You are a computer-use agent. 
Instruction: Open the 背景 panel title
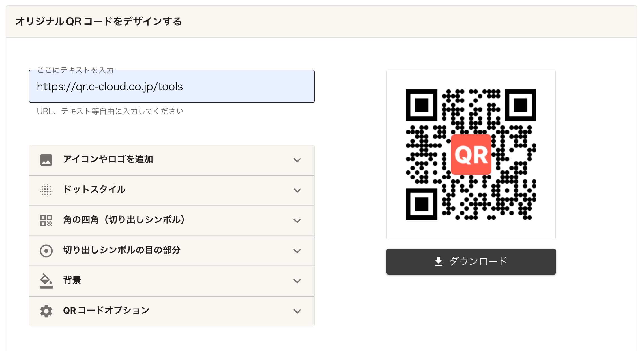click(x=72, y=280)
